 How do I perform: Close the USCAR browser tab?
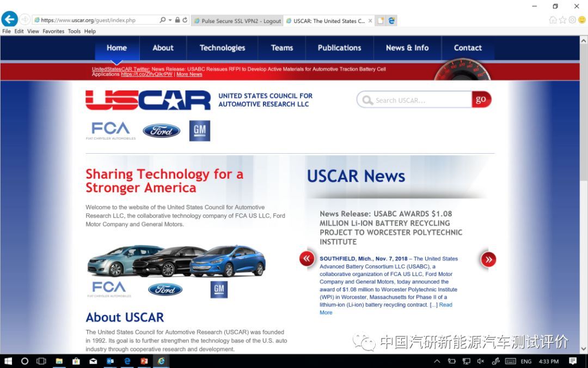[370, 21]
